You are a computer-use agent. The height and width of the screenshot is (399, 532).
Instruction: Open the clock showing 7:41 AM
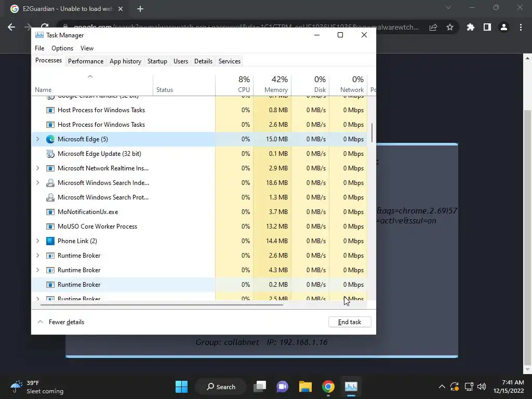point(508,387)
